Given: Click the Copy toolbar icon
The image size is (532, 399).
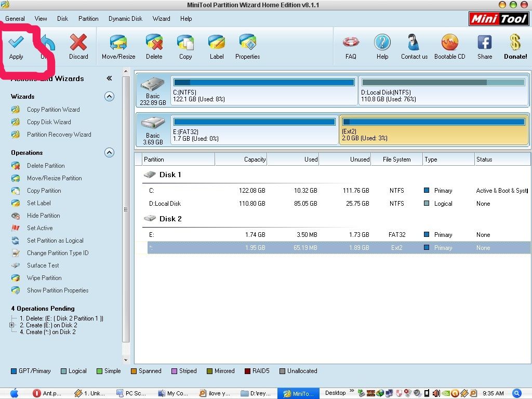Looking at the screenshot, I should tap(185, 43).
